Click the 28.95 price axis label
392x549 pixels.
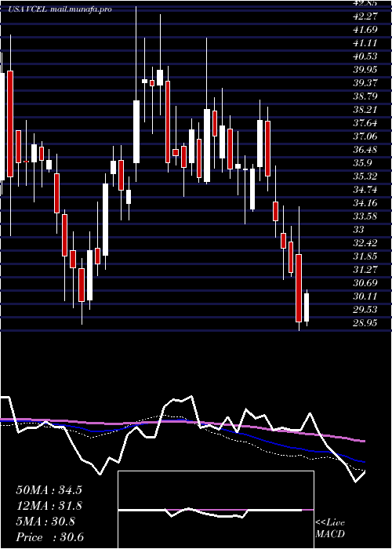tap(365, 323)
